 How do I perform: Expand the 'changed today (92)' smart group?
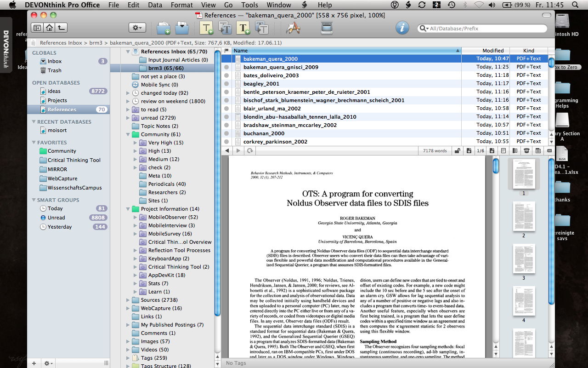tap(129, 93)
